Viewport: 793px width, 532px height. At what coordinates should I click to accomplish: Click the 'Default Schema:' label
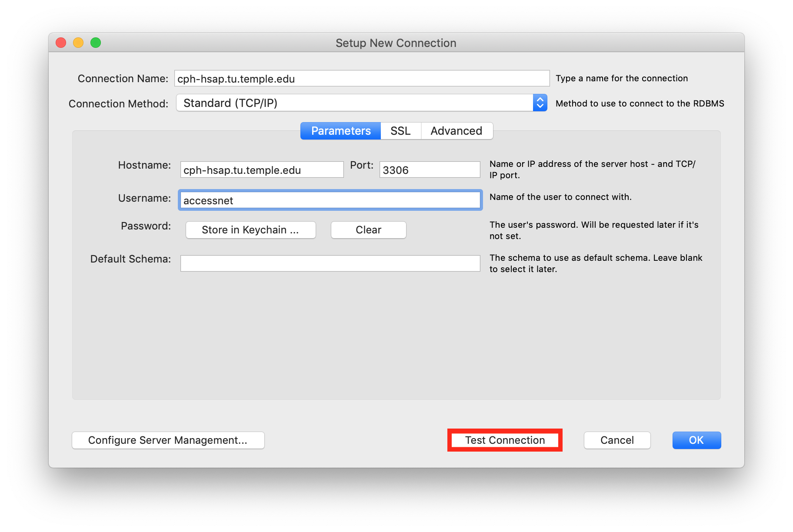click(x=130, y=259)
